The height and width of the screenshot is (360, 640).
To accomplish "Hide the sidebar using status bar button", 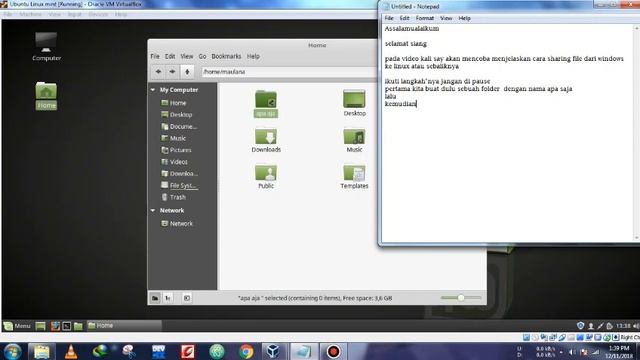I will 187,298.
